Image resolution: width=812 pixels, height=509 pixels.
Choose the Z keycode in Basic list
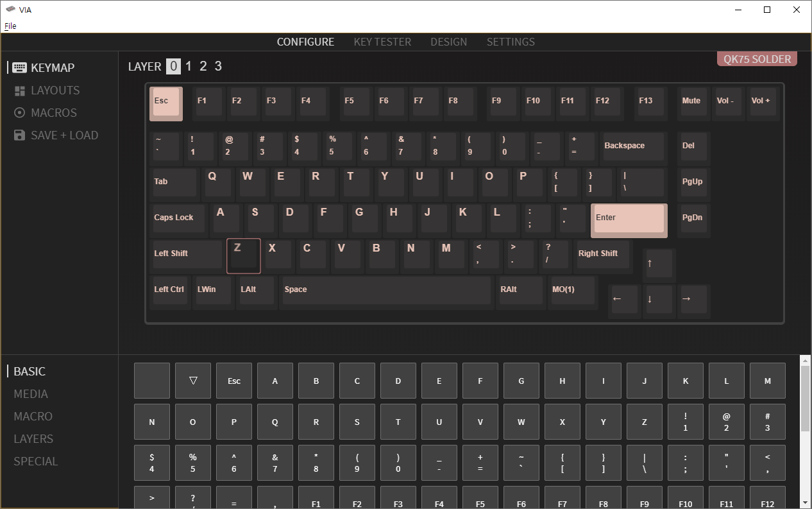click(x=645, y=422)
